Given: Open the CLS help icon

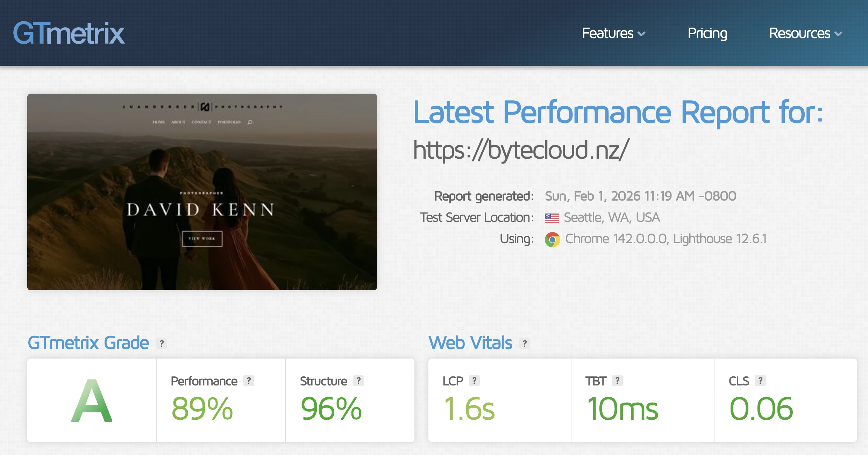Looking at the screenshot, I should (x=760, y=381).
